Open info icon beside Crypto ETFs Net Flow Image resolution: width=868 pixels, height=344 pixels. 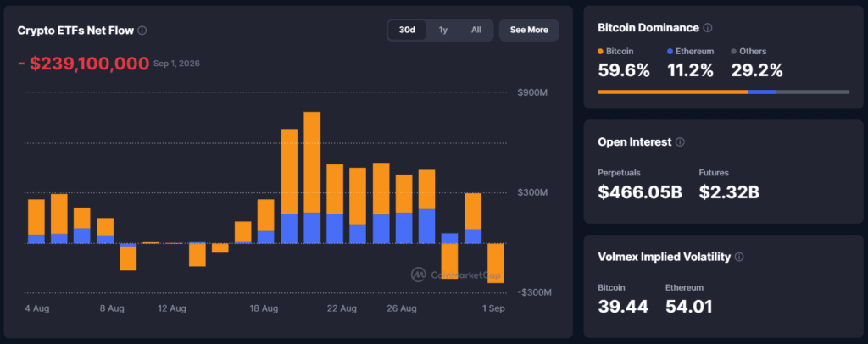[x=142, y=31]
